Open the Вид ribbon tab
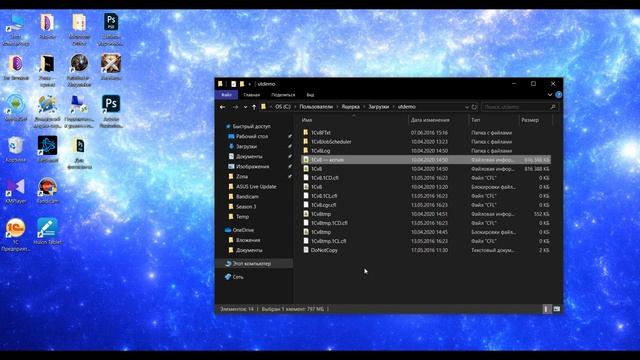Viewport: 640px width, 360px height. point(310,95)
